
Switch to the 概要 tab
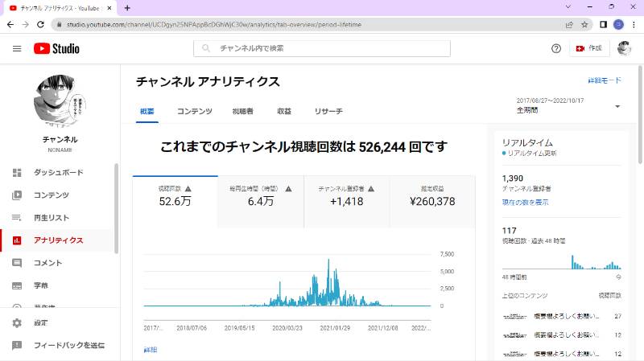(x=147, y=111)
